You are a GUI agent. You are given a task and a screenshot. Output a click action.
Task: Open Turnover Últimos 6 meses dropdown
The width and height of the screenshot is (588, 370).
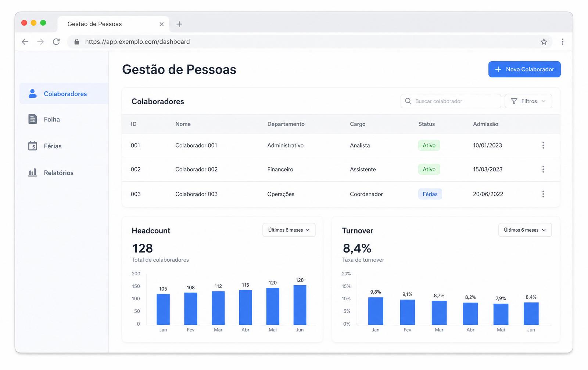pos(525,230)
